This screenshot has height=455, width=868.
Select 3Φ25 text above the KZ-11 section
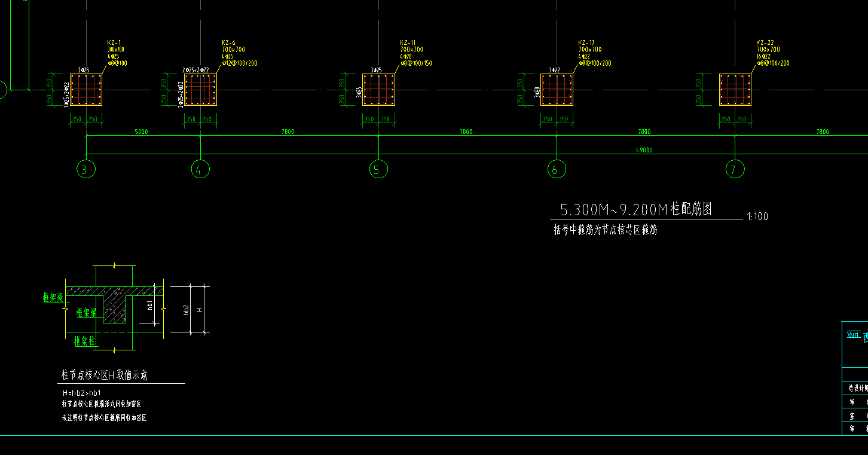[376, 70]
